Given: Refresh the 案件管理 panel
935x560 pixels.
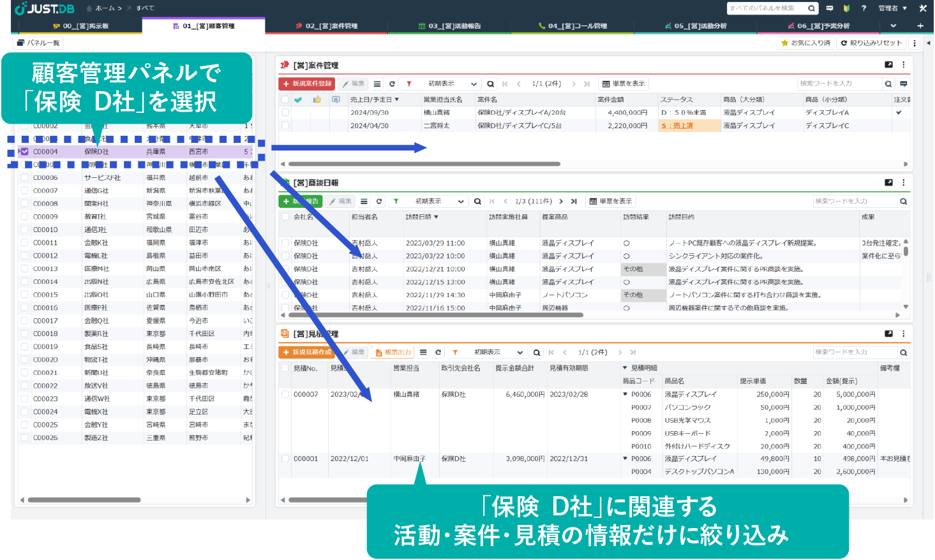Looking at the screenshot, I should [392, 84].
